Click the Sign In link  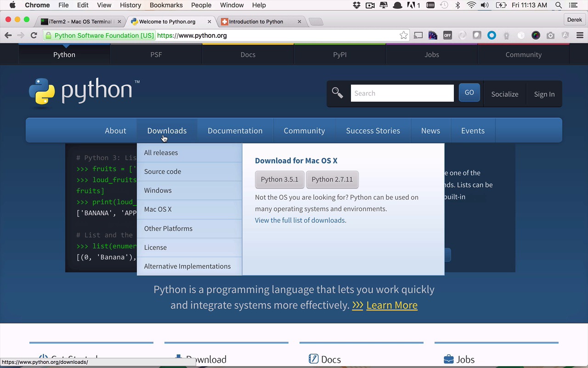coord(544,94)
